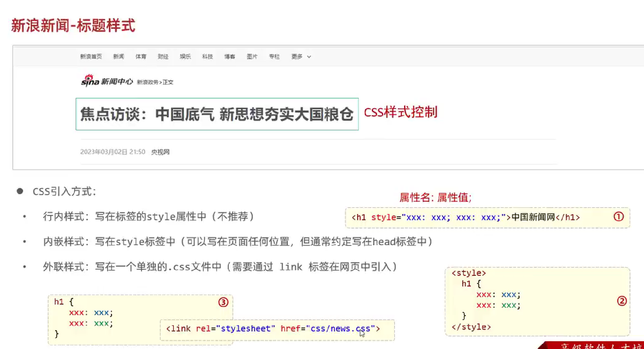Open the 正文 breadcrumb item
Image resolution: width=644 pixels, height=349 pixels.
168,83
